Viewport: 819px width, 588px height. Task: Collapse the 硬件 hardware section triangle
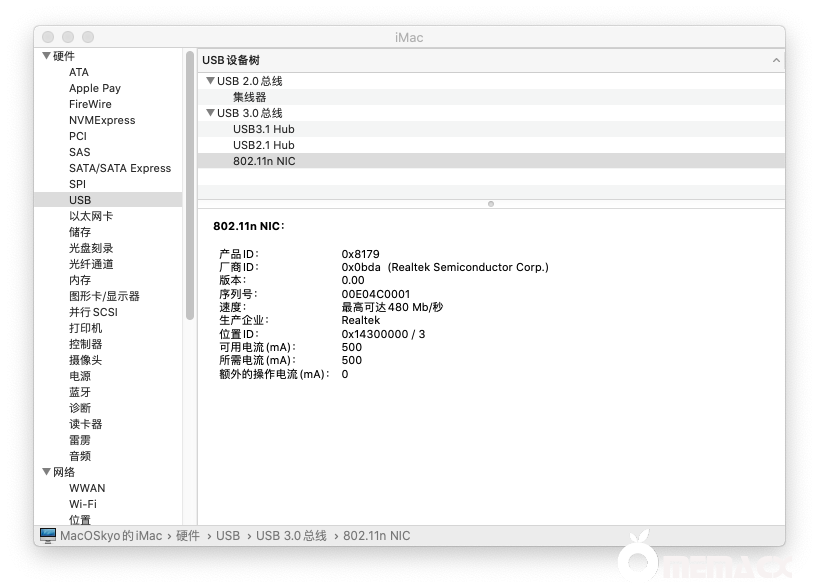(46, 56)
